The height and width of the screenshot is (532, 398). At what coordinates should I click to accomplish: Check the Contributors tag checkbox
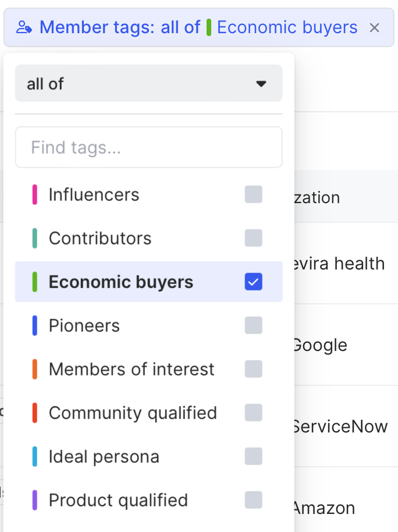pyautogui.click(x=254, y=238)
